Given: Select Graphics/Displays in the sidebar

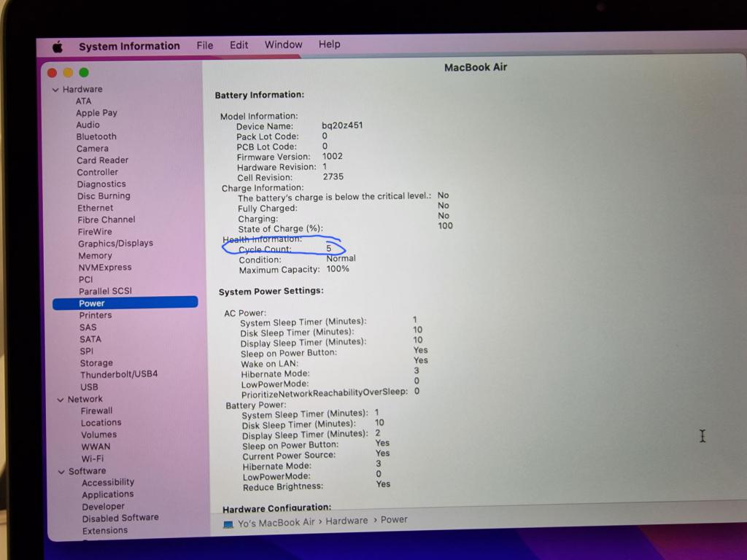Looking at the screenshot, I should tap(116, 244).
